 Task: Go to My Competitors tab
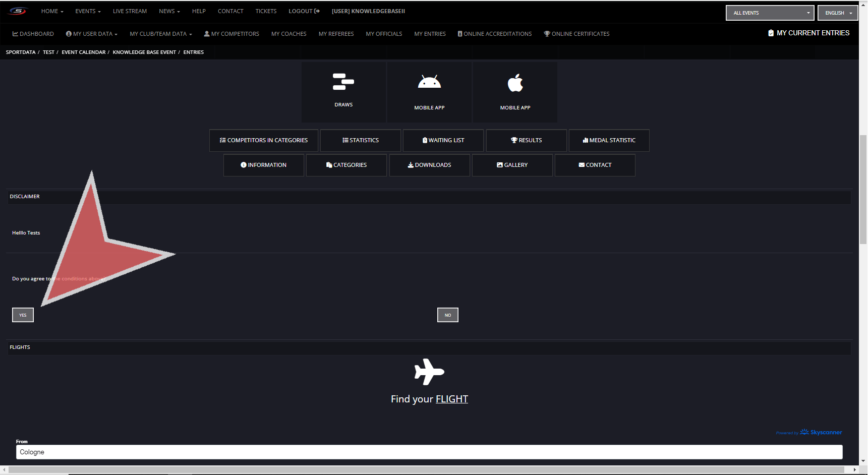coord(232,34)
